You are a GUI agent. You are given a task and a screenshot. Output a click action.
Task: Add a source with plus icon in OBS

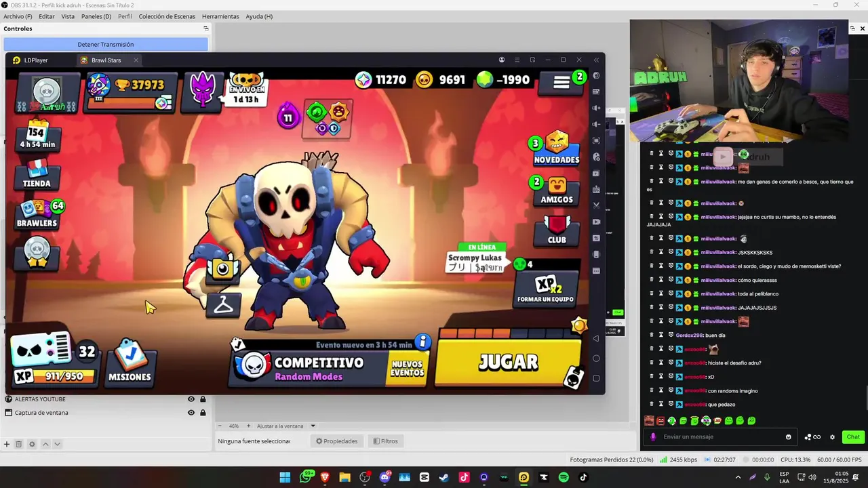click(x=7, y=444)
